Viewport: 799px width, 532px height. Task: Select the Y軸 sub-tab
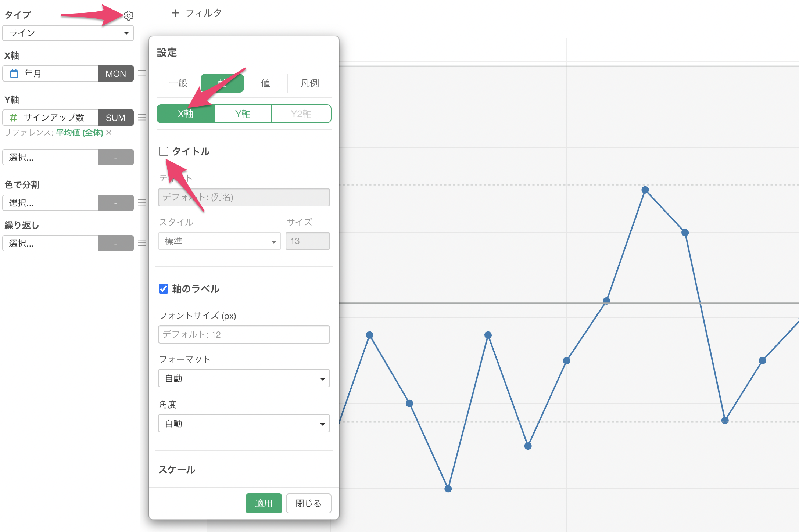243,114
